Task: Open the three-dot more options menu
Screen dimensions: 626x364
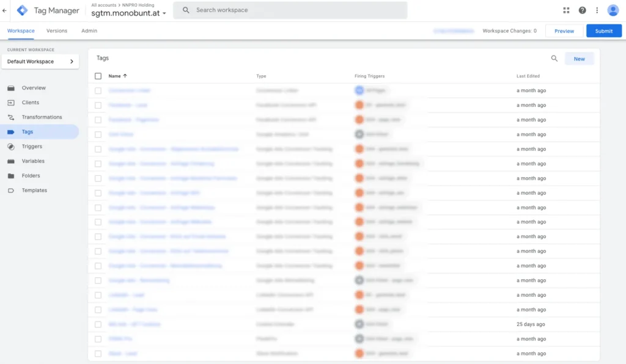Action: 597,10
